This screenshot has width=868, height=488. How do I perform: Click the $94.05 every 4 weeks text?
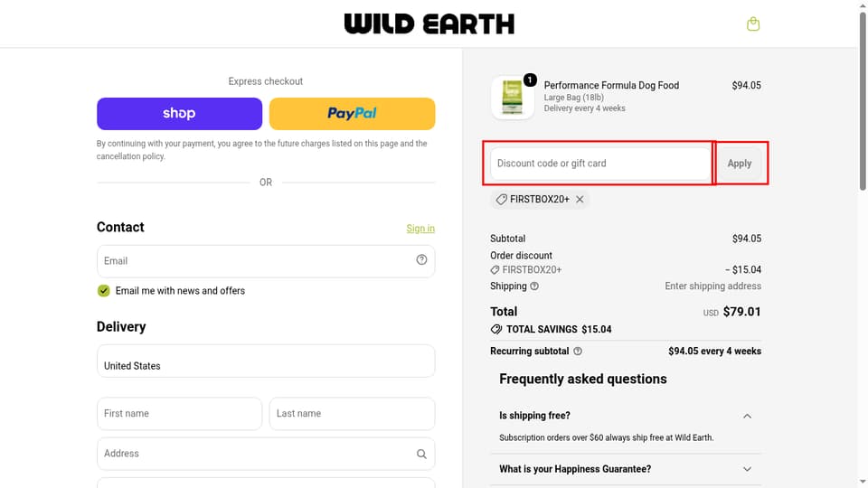[714, 351]
